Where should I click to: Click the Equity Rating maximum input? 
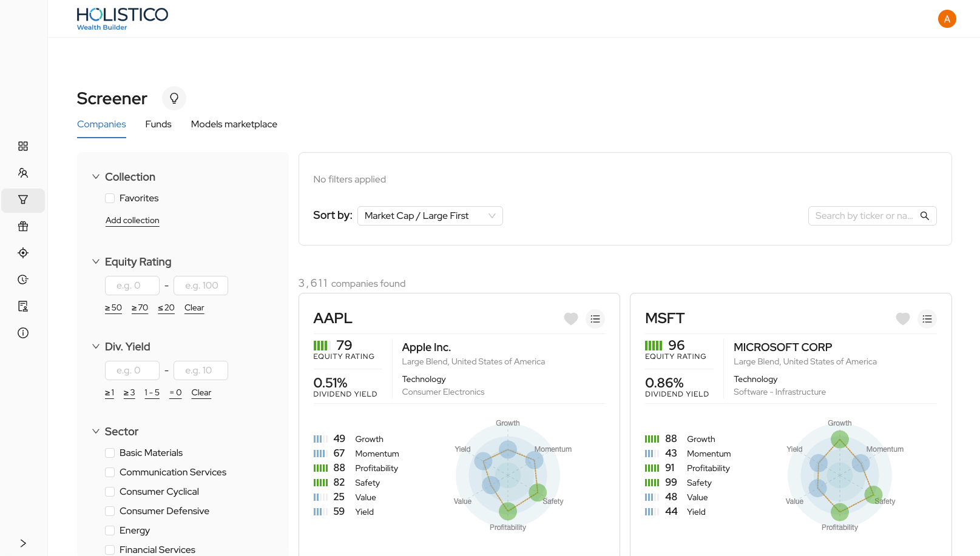pyautogui.click(x=201, y=286)
